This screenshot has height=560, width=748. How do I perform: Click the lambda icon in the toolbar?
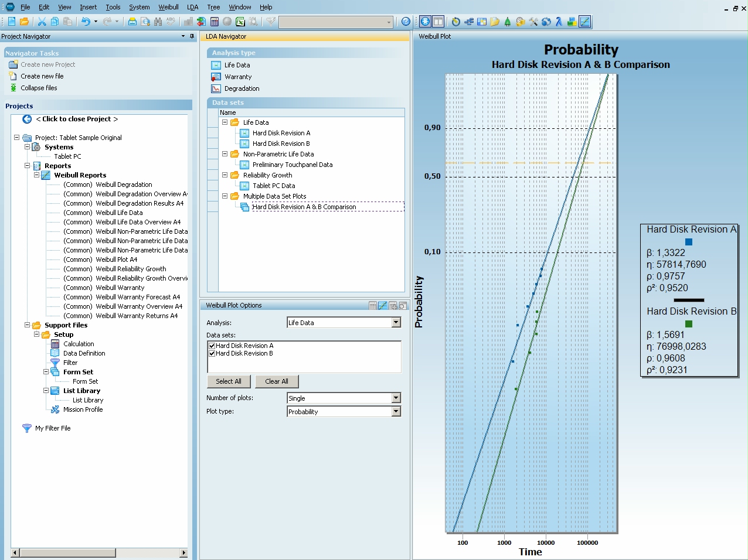pos(559,22)
